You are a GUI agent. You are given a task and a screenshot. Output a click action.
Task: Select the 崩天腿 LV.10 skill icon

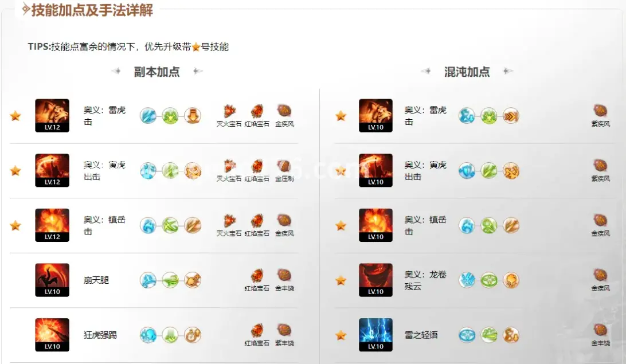point(52,280)
